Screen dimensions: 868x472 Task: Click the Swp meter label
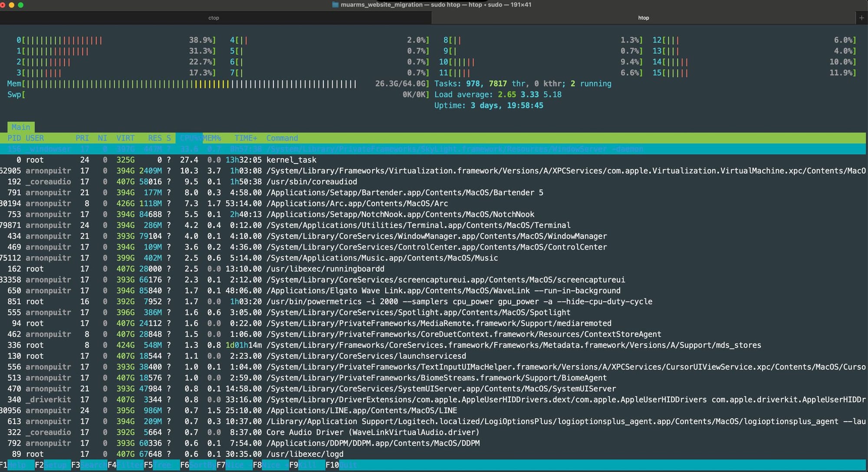pos(14,95)
